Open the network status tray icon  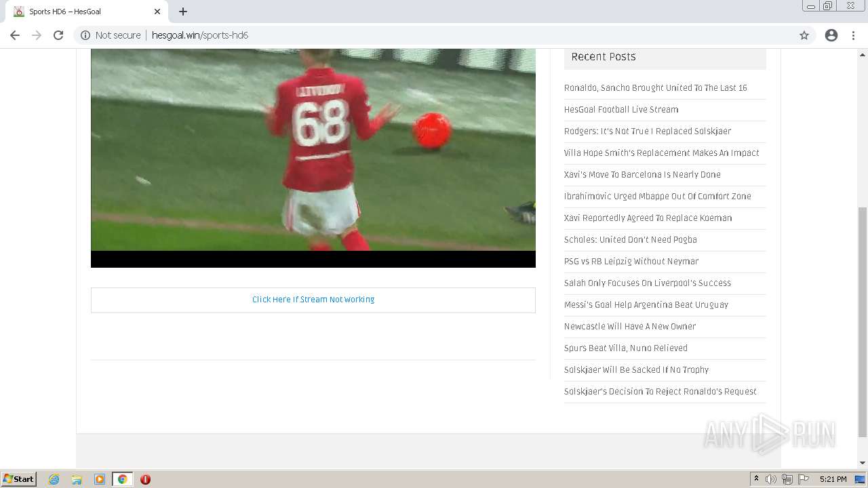click(x=787, y=479)
